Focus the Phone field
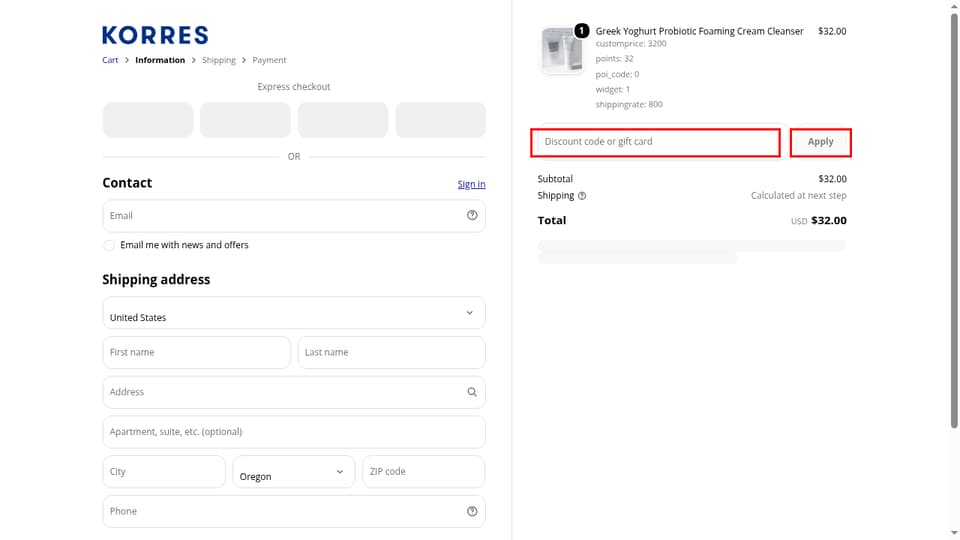Screen dimensions: 960x540 [x=294, y=511]
